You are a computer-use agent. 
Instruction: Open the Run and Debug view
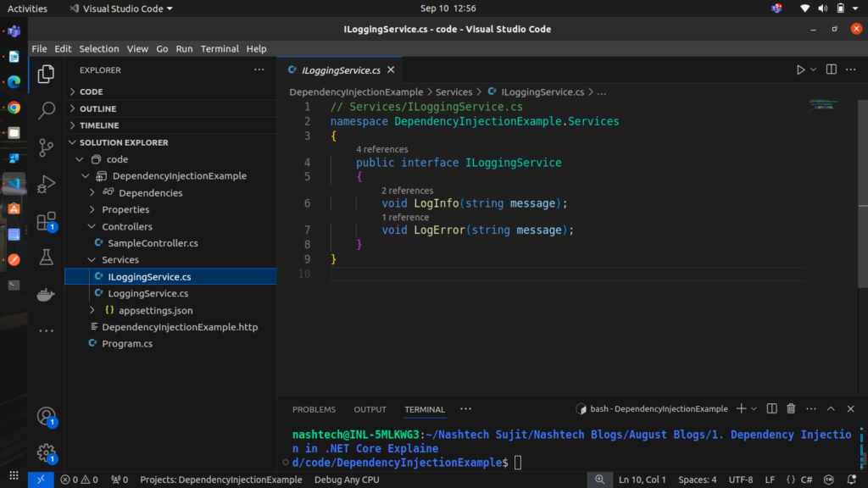pyautogui.click(x=47, y=184)
